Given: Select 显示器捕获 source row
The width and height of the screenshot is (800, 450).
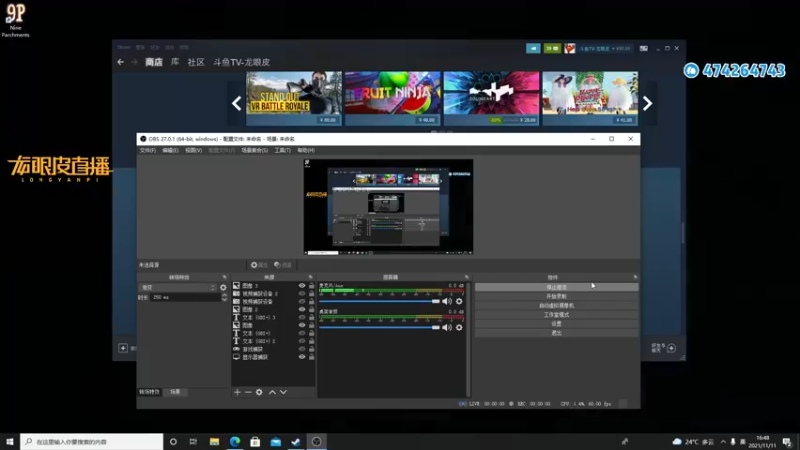Looking at the screenshot, I should pos(273,357).
